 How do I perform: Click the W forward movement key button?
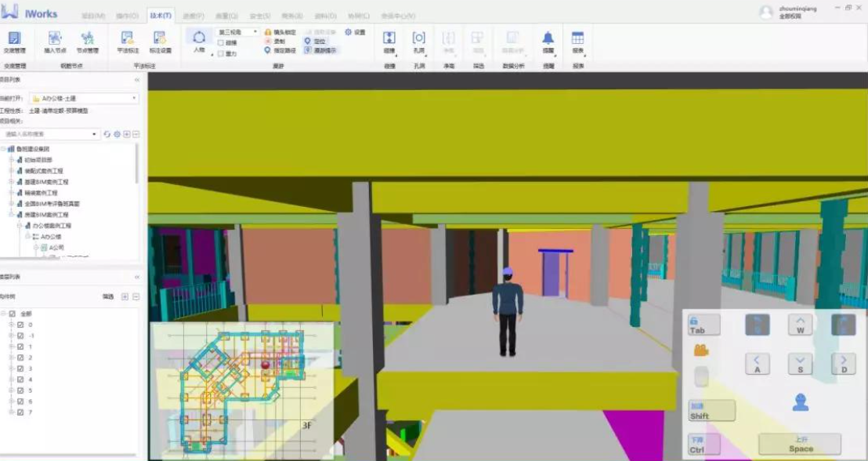(801, 325)
